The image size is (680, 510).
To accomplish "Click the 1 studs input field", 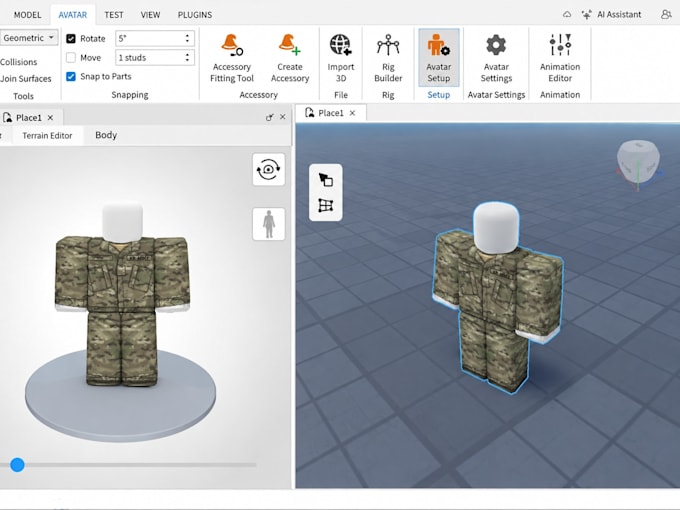I will tap(154, 57).
